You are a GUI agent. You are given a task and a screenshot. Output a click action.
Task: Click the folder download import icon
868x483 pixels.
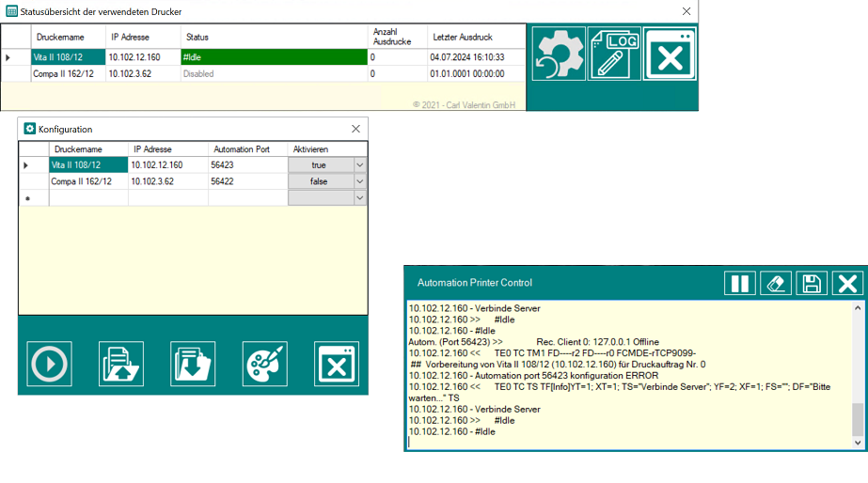[193, 364]
